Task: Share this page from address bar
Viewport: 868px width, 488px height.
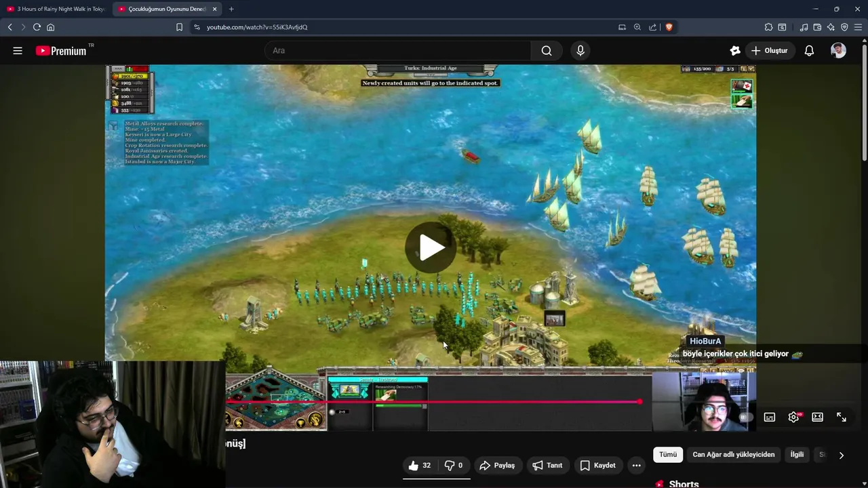Action: [x=652, y=27]
